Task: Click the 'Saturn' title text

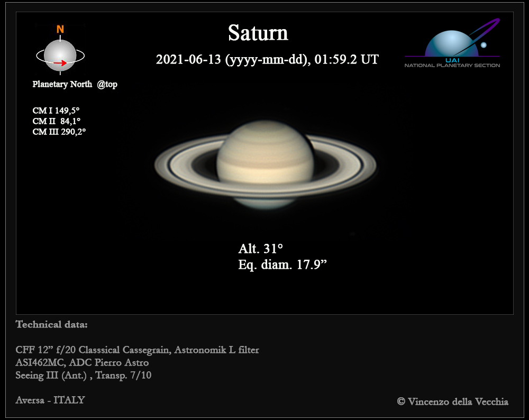Action: point(258,33)
